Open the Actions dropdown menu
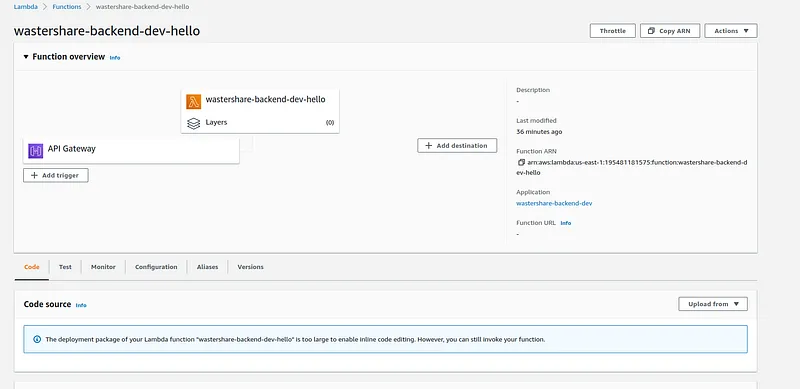800x389 pixels. tap(731, 31)
